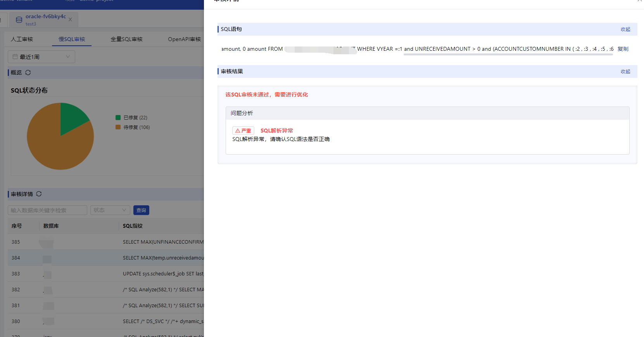Click the 该SQL审核未通过 result message
Image resolution: width=644 pixels, height=337 pixels.
(267, 95)
